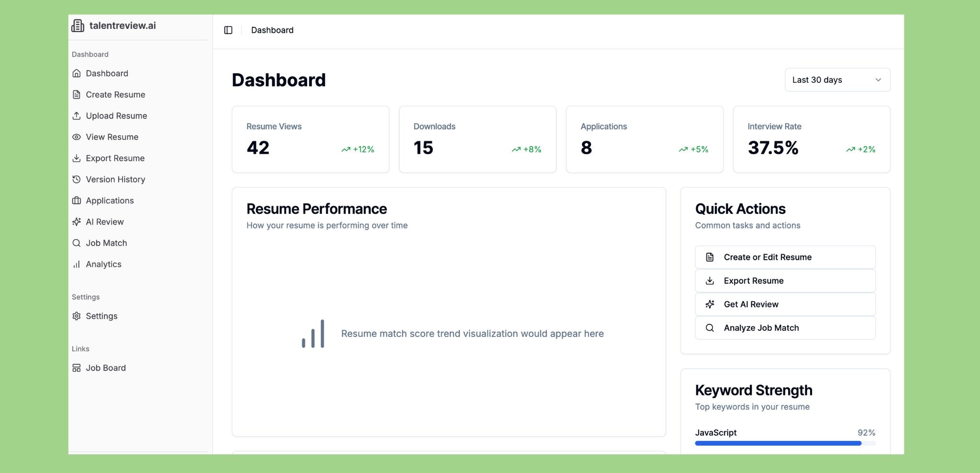Viewport: 980px width, 473px height.
Task: Click the briefcase icon beside Applications
Action: (77, 201)
